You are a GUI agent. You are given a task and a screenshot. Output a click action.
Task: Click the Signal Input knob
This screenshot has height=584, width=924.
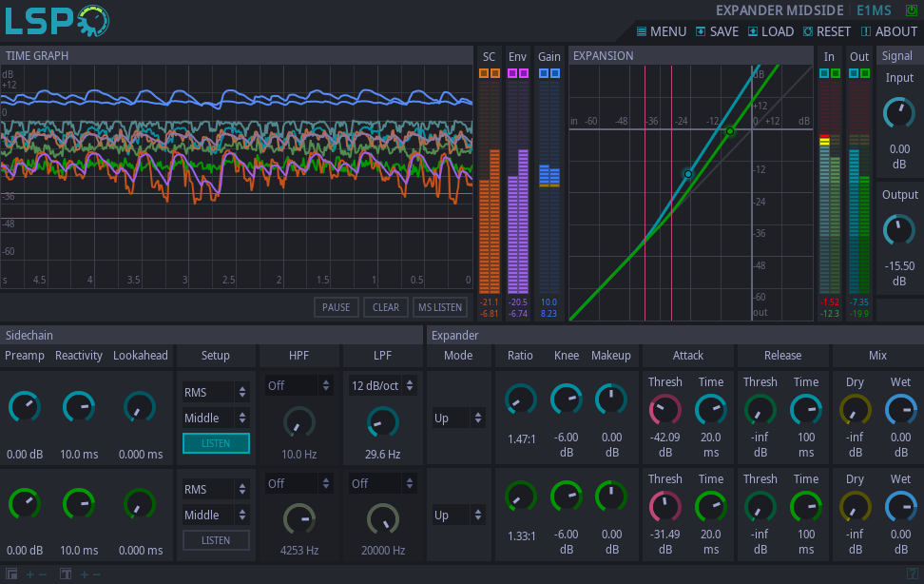pos(898,112)
